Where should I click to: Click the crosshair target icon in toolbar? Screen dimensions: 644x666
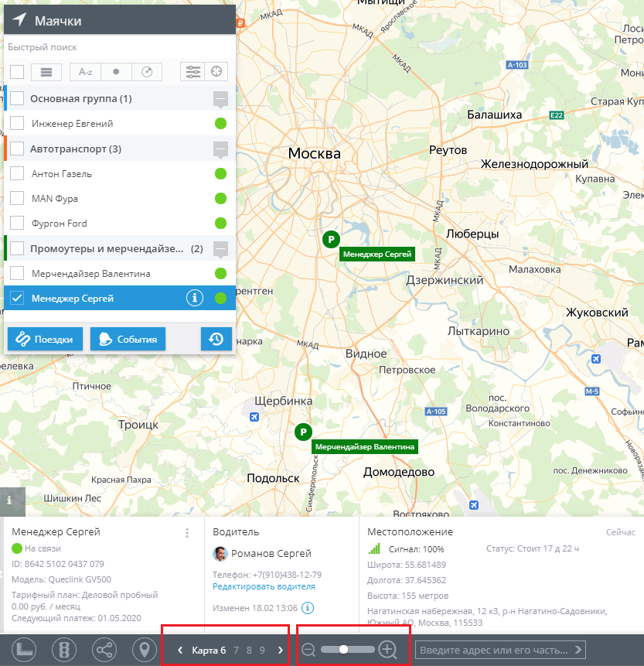[216, 72]
